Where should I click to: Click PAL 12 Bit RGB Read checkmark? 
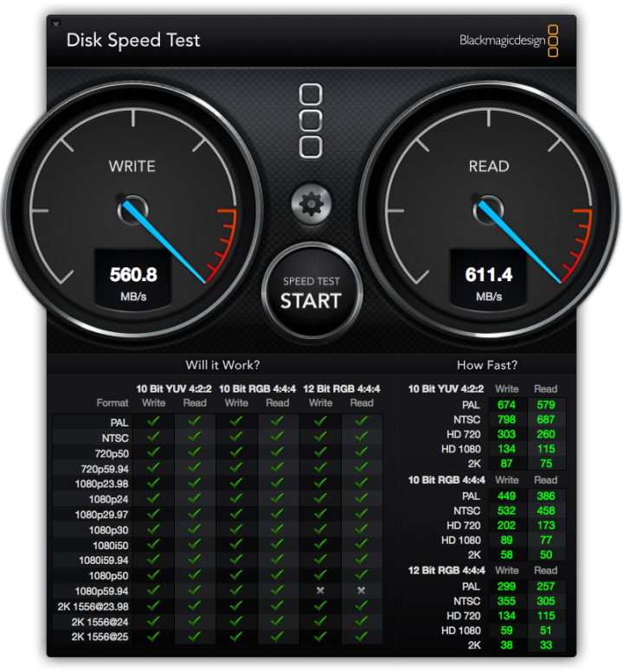[x=362, y=421]
